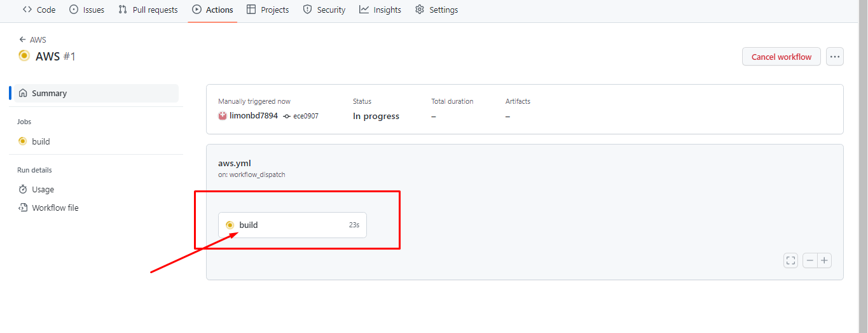Click the fullscreen graph icon
This screenshot has height=333, width=868.
point(790,260)
